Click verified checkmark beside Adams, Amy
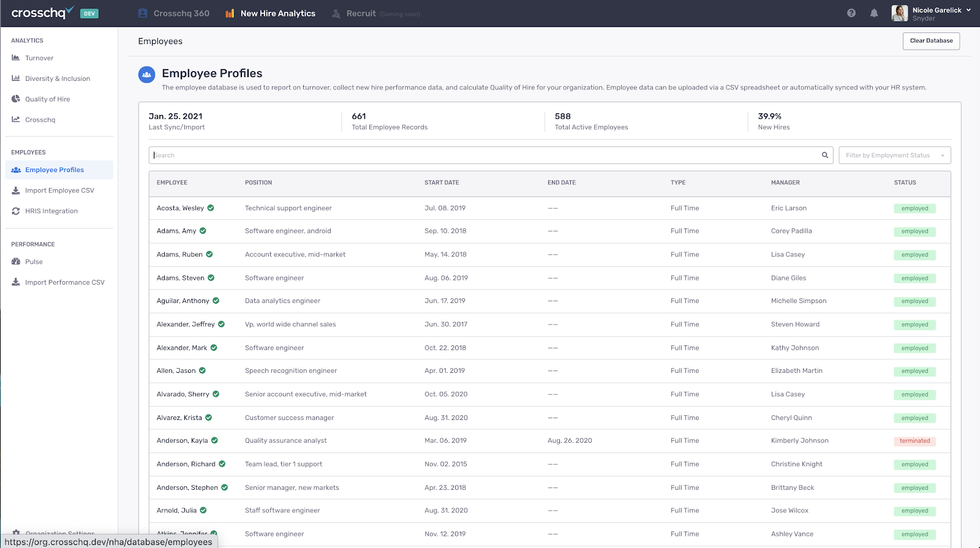The image size is (980, 548). (203, 231)
